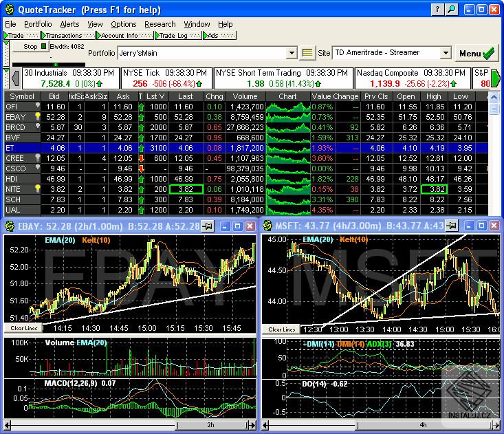Click the QuoteTracker app icon in title bar
The height and width of the screenshot is (434, 504).
tap(10, 10)
